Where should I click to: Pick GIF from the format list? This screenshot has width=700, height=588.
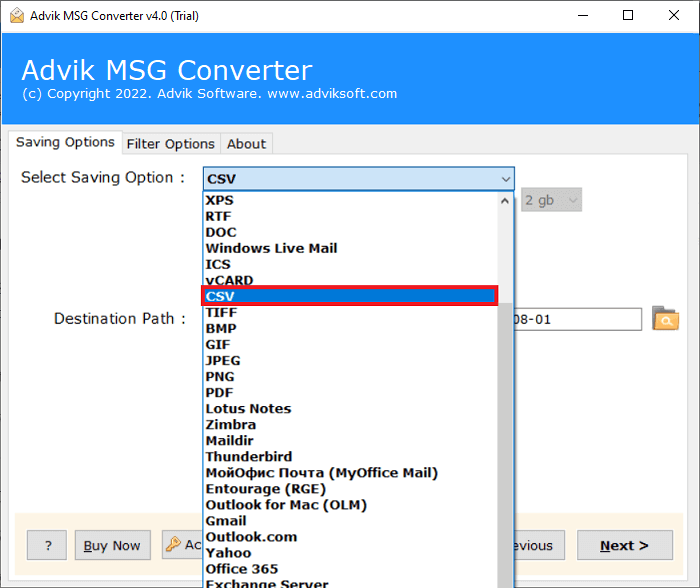point(351,345)
